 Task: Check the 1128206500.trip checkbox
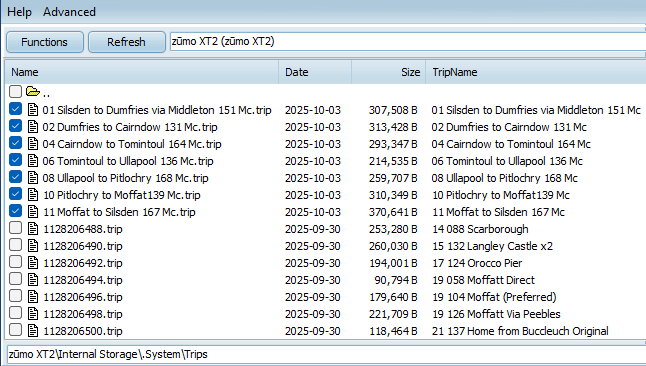pyautogui.click(x=15, y=329)
